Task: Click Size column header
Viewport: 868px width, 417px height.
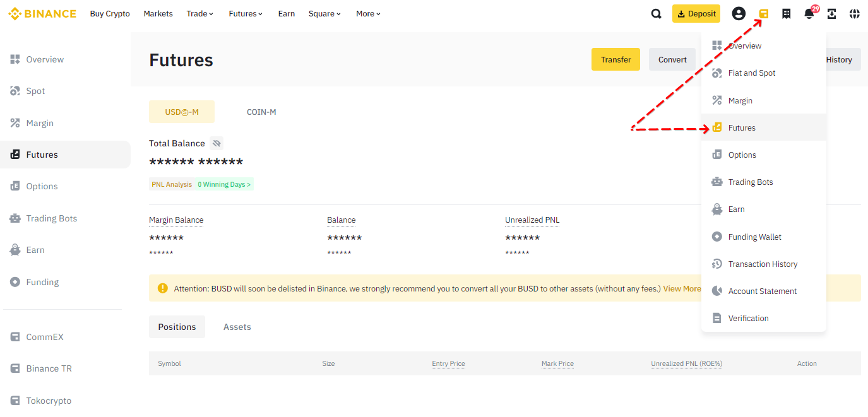Action: pos(328,363)
